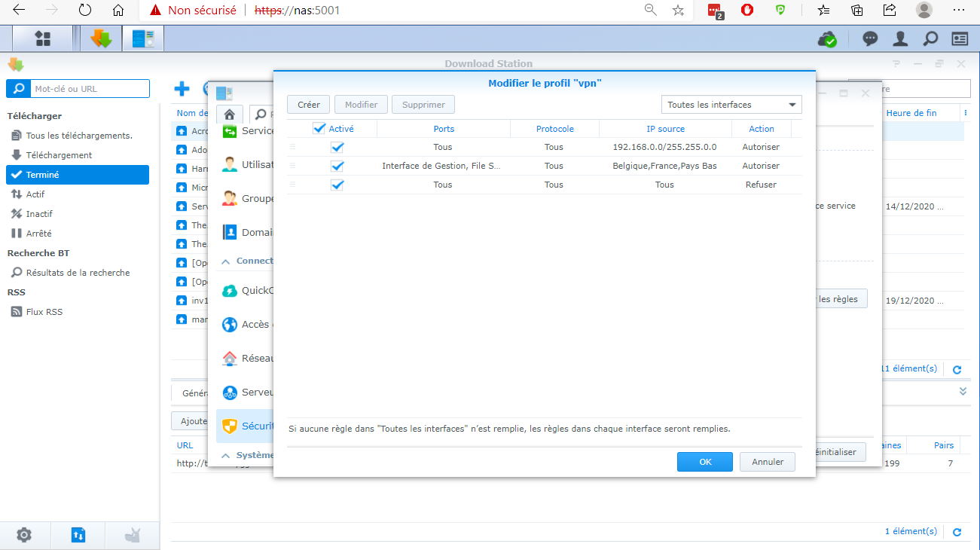Click the Créer button
This screenshot has width=980, height=550.
tap(308, 105)
